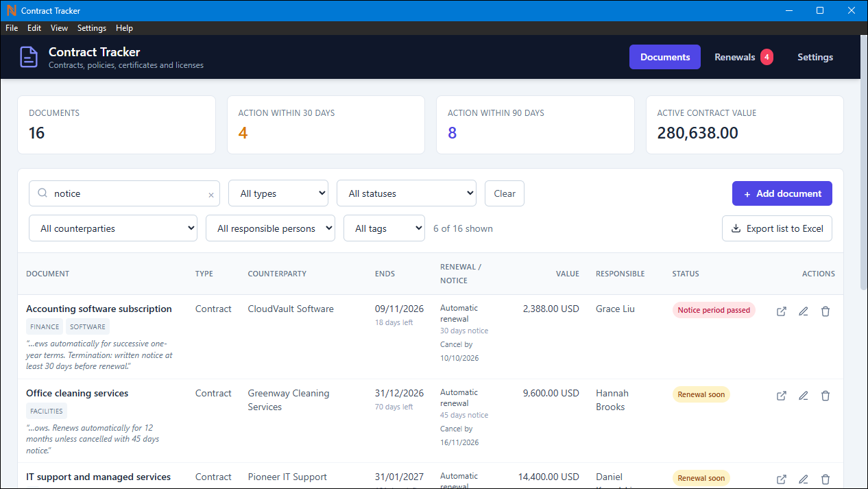Select the Accounting software subscription title
This screenshot has width=868, height=489.
(x=99, y=309)
